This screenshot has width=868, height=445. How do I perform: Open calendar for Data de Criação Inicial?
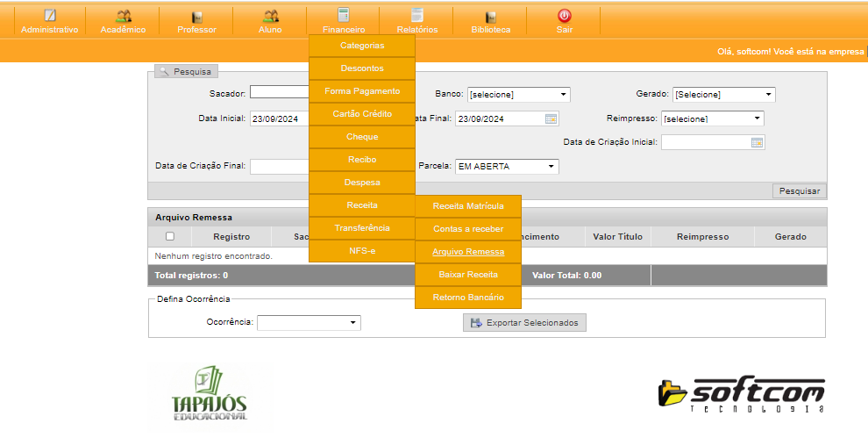coord(757,142)
